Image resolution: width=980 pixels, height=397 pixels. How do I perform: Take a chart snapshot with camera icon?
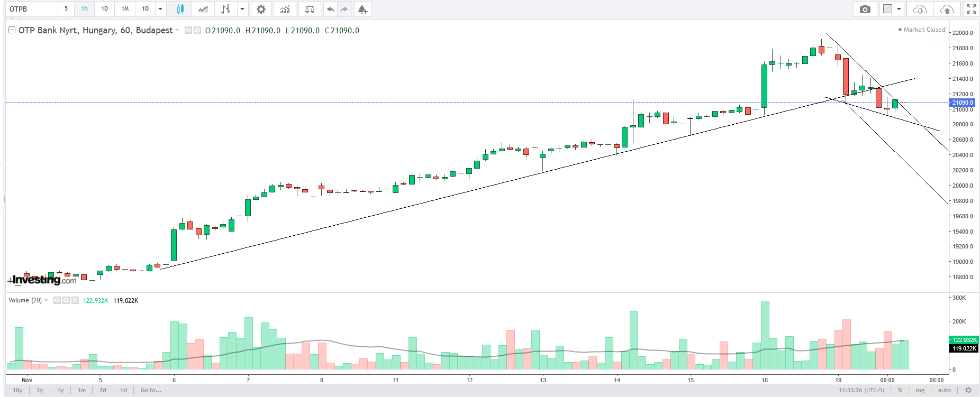pyautogui.click(x=865, y=9)
